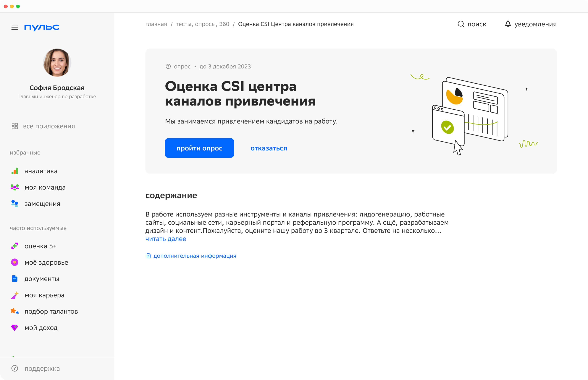This screenshot has width=588, height=380.
Task: Click the name София Бродская
Action: 57,88
